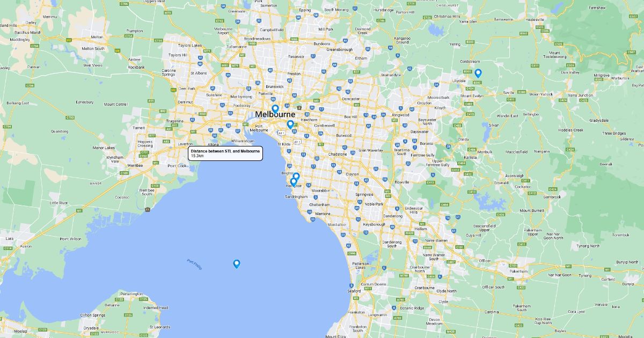Select the marker floating in Port Phillip bay

click(x=237, y=263)
